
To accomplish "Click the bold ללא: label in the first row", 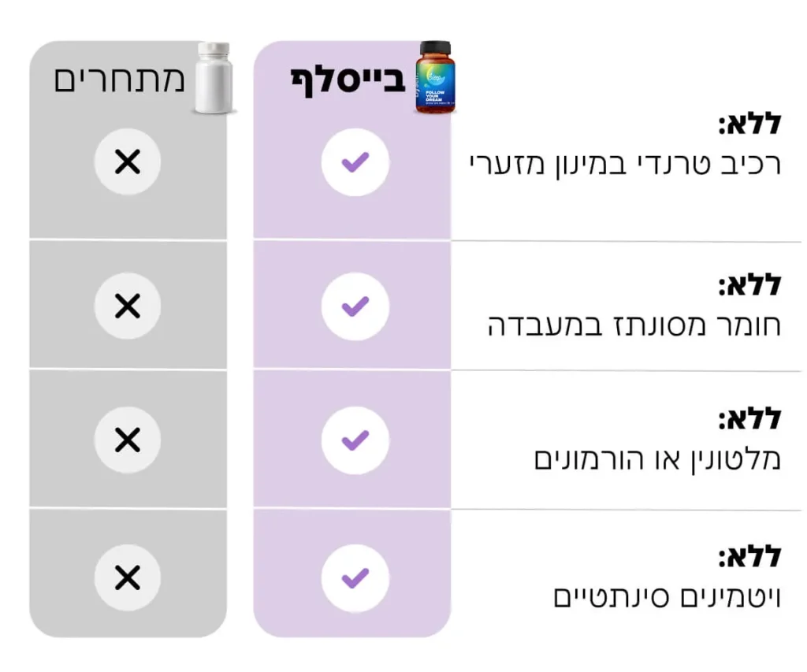I will click(x=749, y=124).
